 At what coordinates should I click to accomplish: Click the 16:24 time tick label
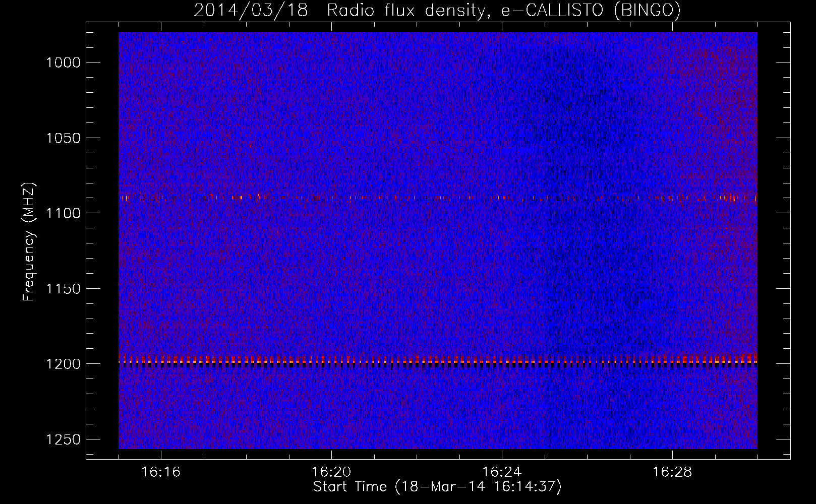(x=502, y=472)
